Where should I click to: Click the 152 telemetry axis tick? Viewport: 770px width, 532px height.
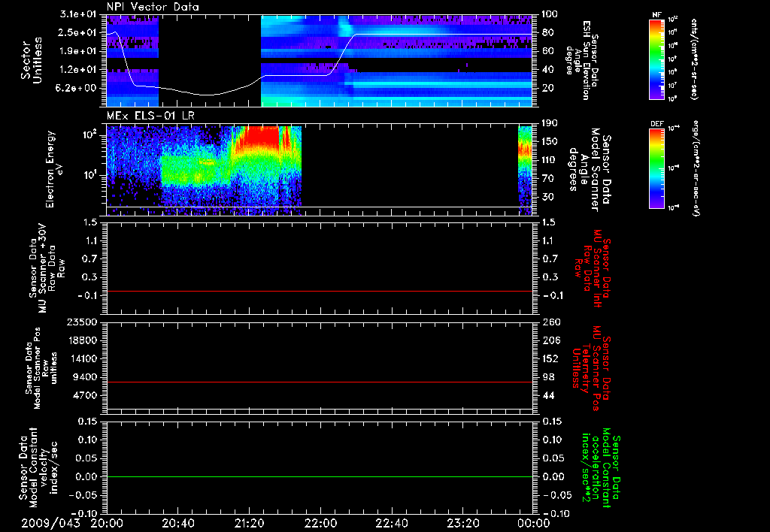(x=550, y=358)
